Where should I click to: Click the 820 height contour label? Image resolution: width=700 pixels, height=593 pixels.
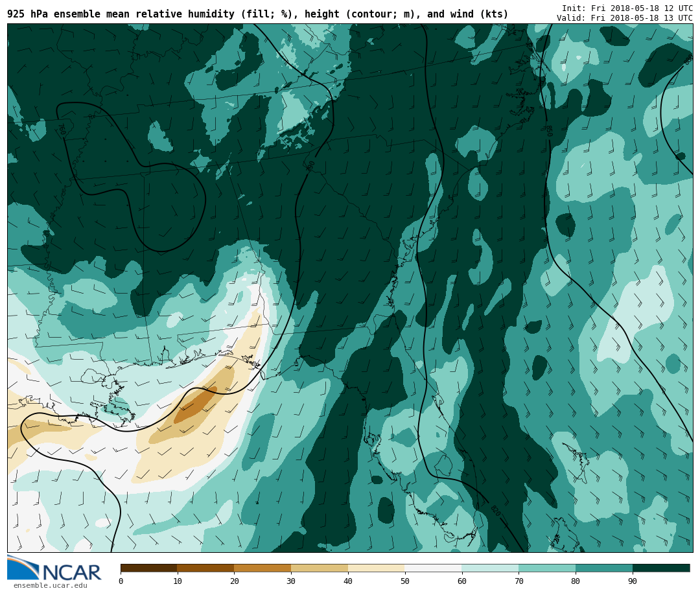496,510
